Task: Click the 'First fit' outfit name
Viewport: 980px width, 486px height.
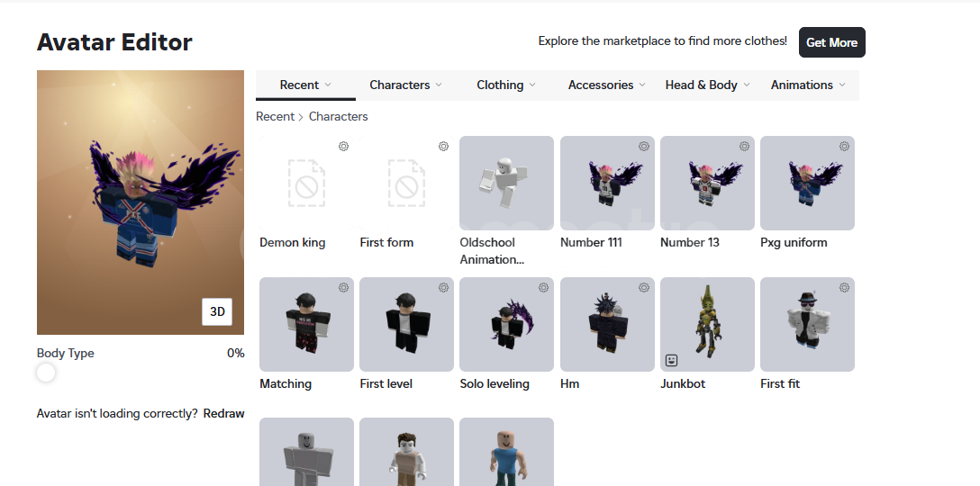Action: pos(780,383)
